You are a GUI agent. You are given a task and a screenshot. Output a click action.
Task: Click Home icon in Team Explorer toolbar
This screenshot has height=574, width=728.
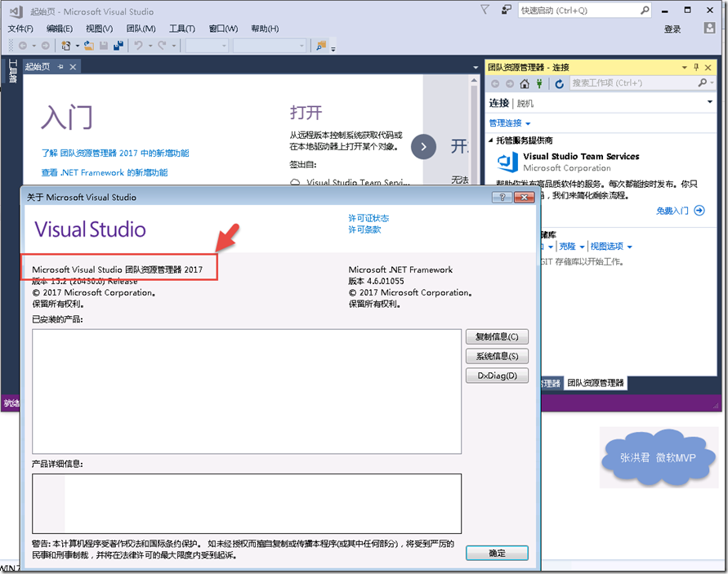pos(525,83)
